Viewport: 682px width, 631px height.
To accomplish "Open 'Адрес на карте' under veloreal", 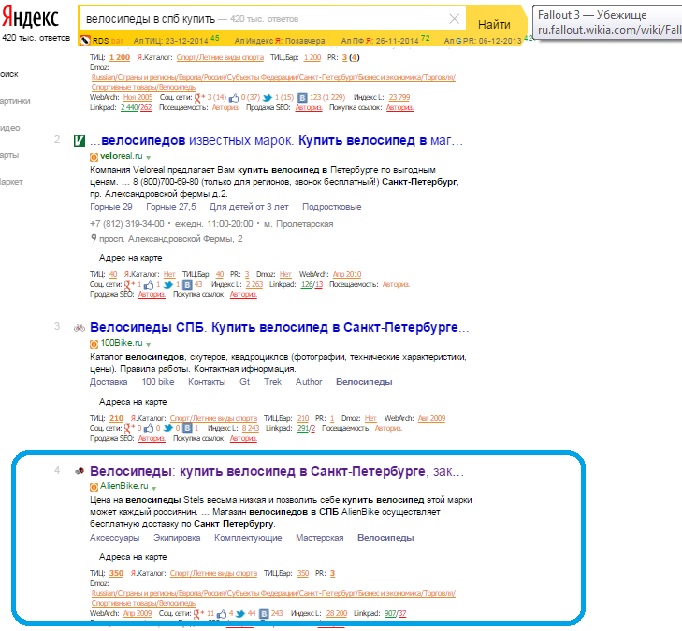I will [x=130, y=258].
